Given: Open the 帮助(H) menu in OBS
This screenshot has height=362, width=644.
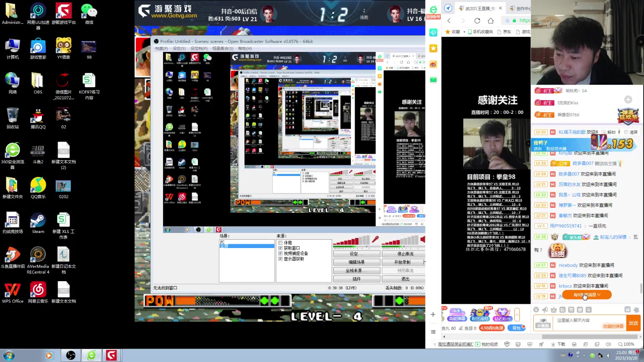Looking at the screenshot, I should click(x=245, y=49).
